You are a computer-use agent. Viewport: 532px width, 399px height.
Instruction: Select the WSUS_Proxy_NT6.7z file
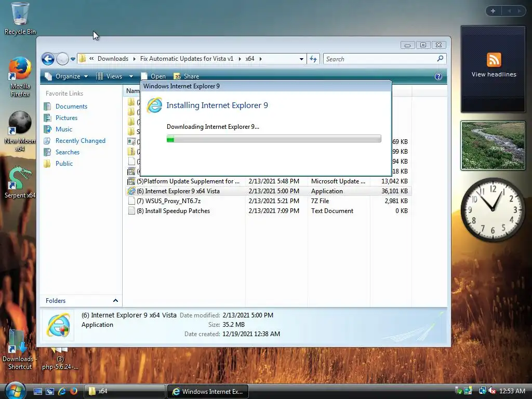point(268,201)
